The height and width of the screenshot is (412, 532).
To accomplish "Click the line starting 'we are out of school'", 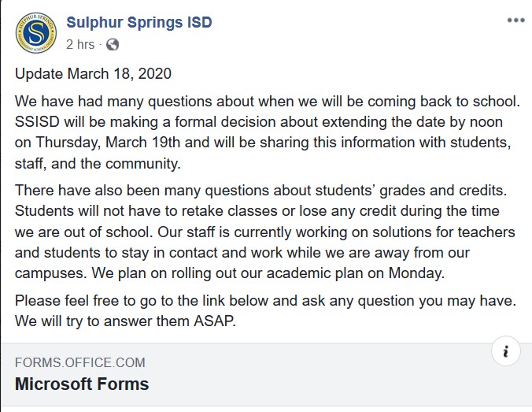I will 265,232.
